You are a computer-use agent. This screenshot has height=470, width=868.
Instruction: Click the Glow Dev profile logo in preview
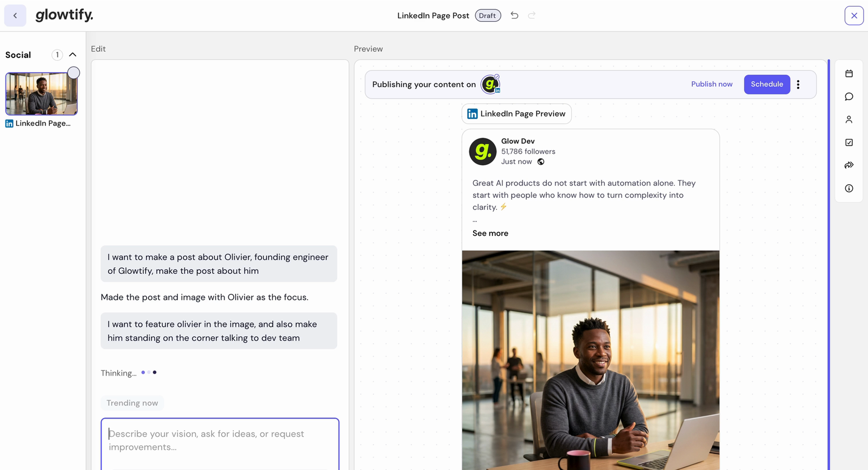click(483, 151)
